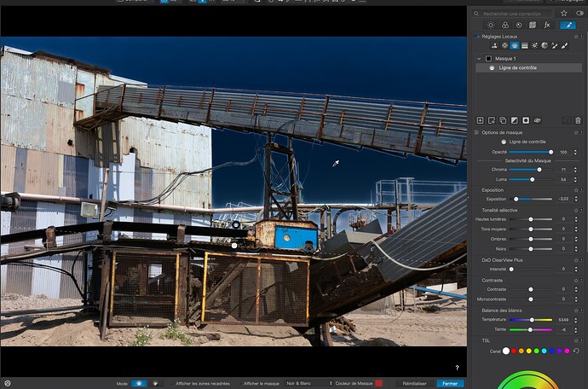Click the Température value field 5349
Screen dimensions: 588x389
tap(563, 320)
